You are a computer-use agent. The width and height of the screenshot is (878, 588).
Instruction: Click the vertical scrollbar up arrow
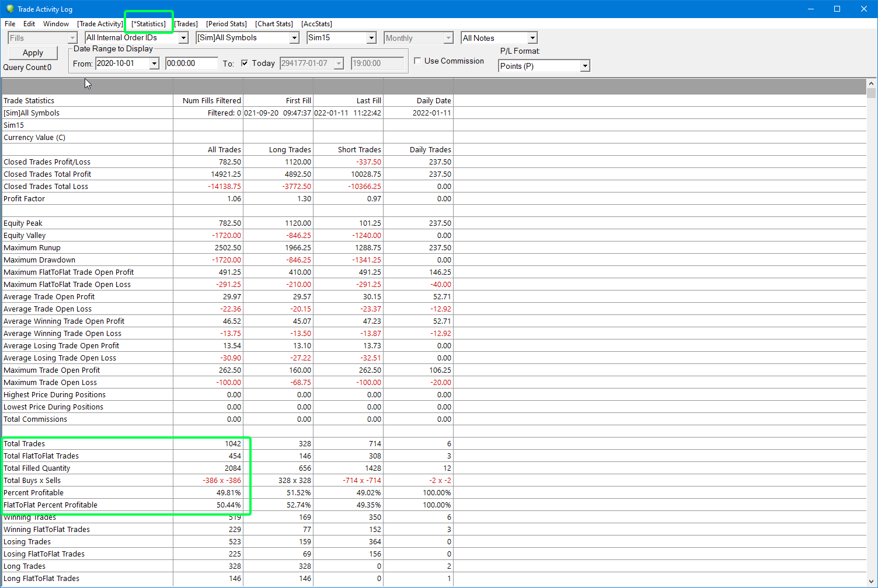pyautogui.click(x=872, y=83)
